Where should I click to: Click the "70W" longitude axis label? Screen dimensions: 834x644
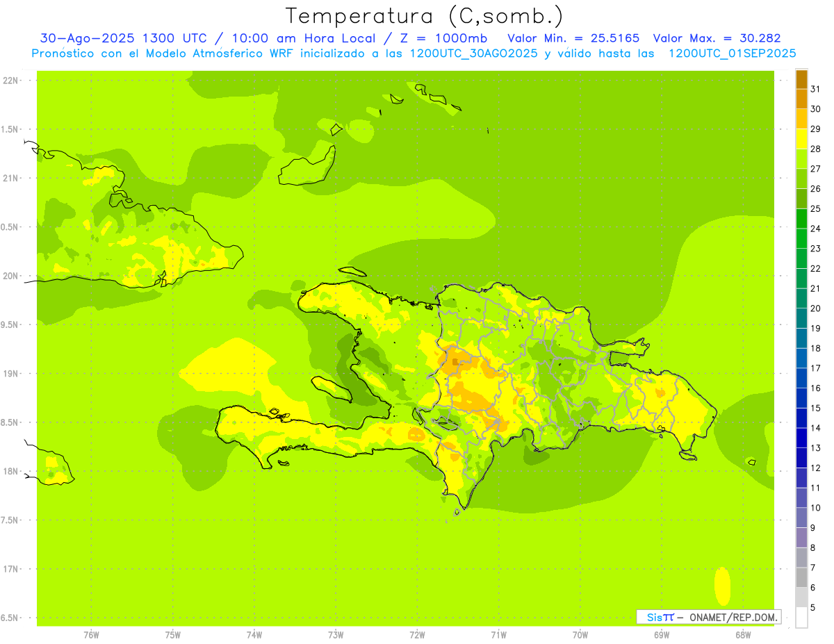pos(580,635)
